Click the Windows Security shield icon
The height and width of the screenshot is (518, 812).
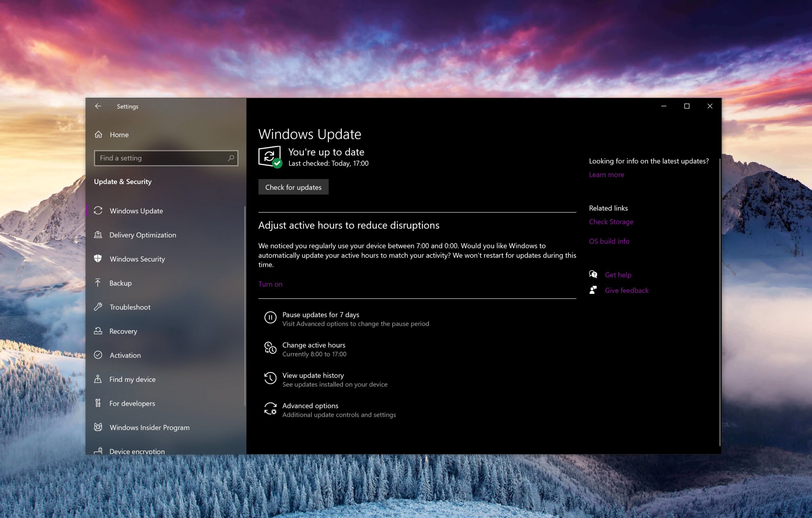click(x=98, y=258)
